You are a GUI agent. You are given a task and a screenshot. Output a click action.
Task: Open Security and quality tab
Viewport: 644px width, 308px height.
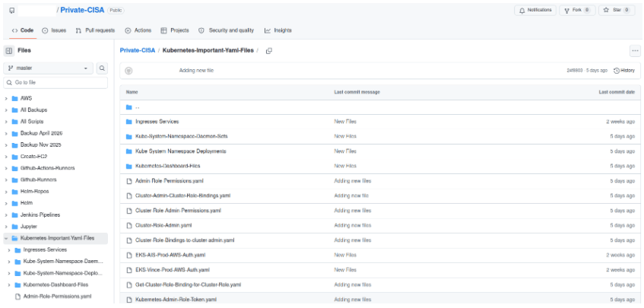click(x=227, y=30)
